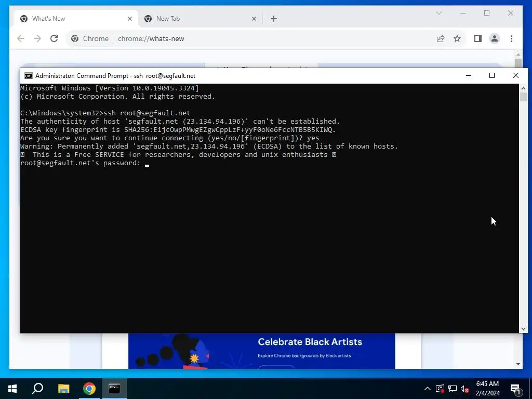Bookmark this page with the star icon
532x399 pixels.
(x=457, y=38)
